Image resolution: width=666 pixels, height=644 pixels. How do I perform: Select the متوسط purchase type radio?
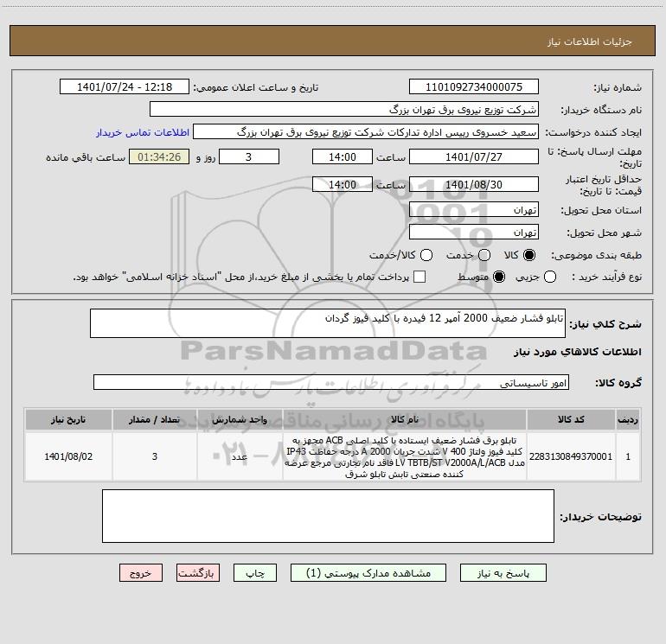coord(499,277)
